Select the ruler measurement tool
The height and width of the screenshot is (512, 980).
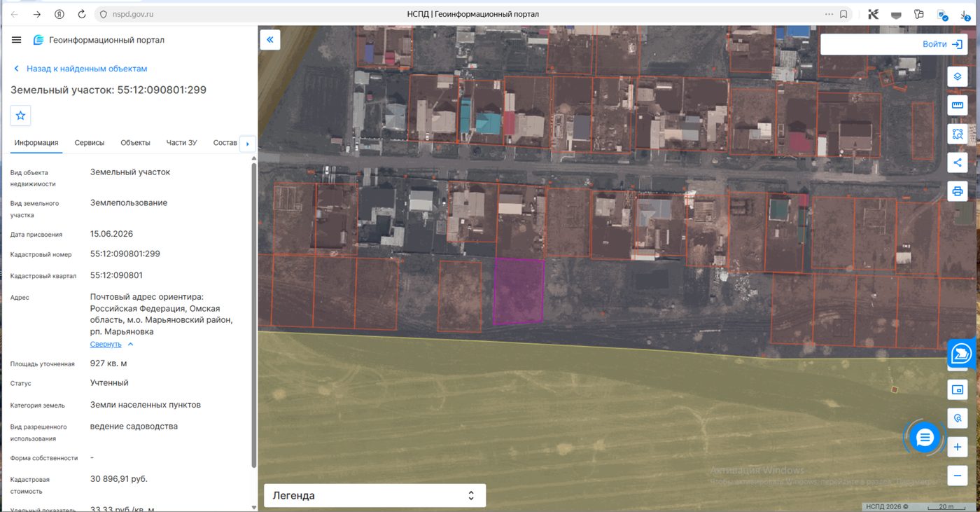tap(958, 105)
